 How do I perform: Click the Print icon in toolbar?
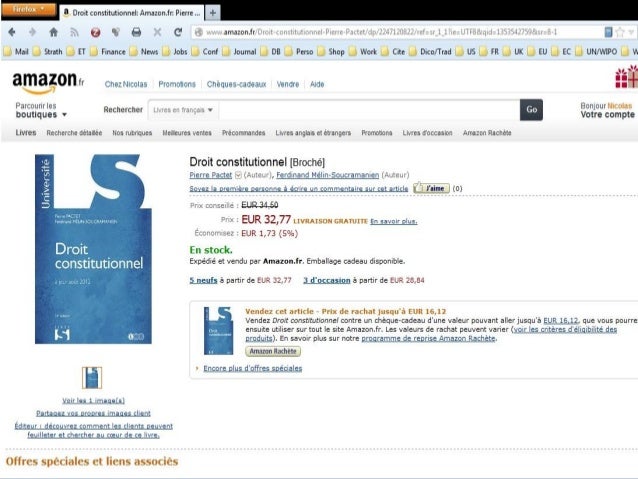click(x=137, y=32)
